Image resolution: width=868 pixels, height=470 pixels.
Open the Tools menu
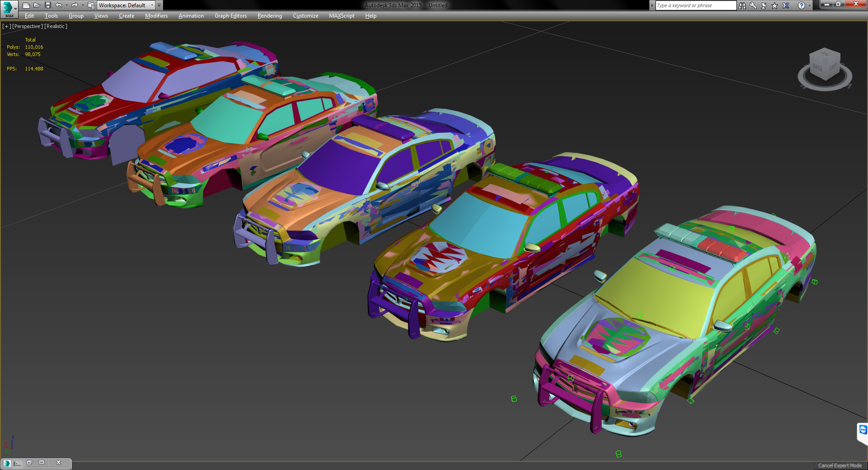[x=51, y=16]
